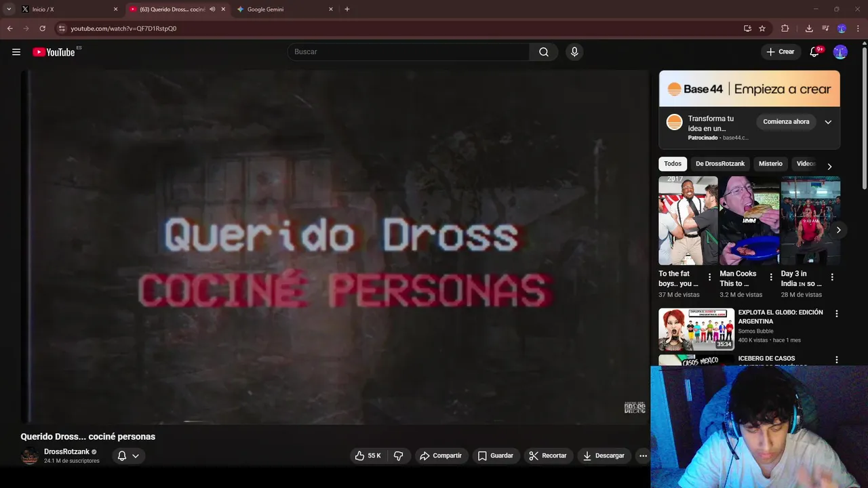Click the video player area
Image resolution: width=868 pixels, height=488 pixels.
[x=335, y=247]
